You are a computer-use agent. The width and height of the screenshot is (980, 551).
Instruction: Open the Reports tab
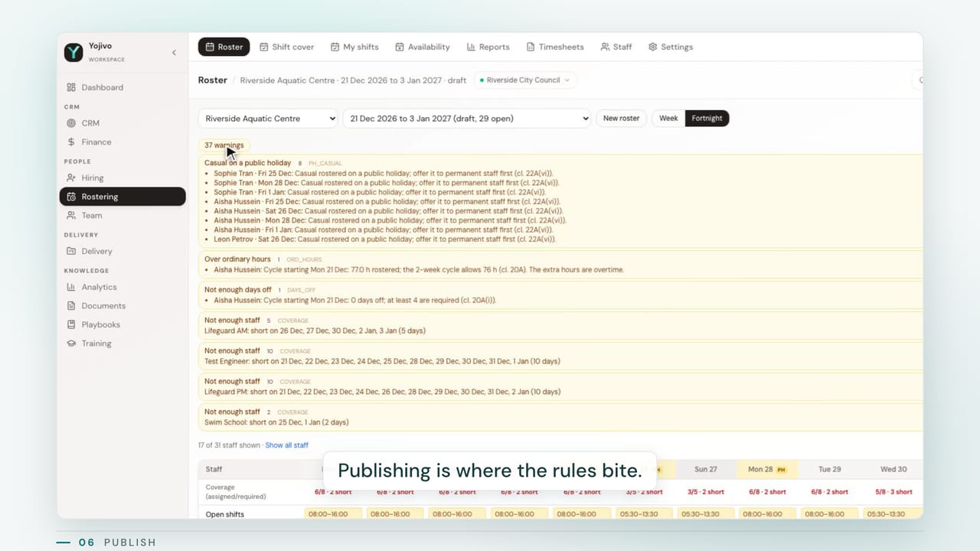pos(488,47)
